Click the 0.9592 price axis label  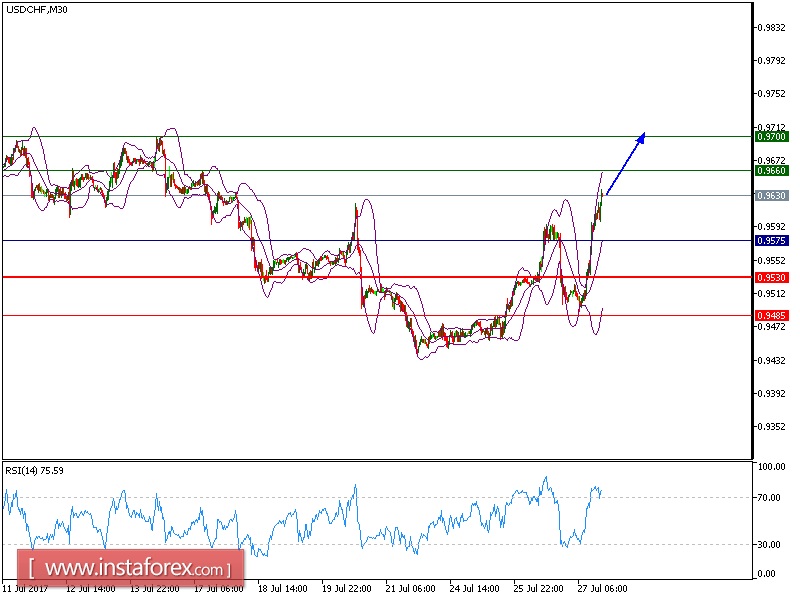[771, 227]
